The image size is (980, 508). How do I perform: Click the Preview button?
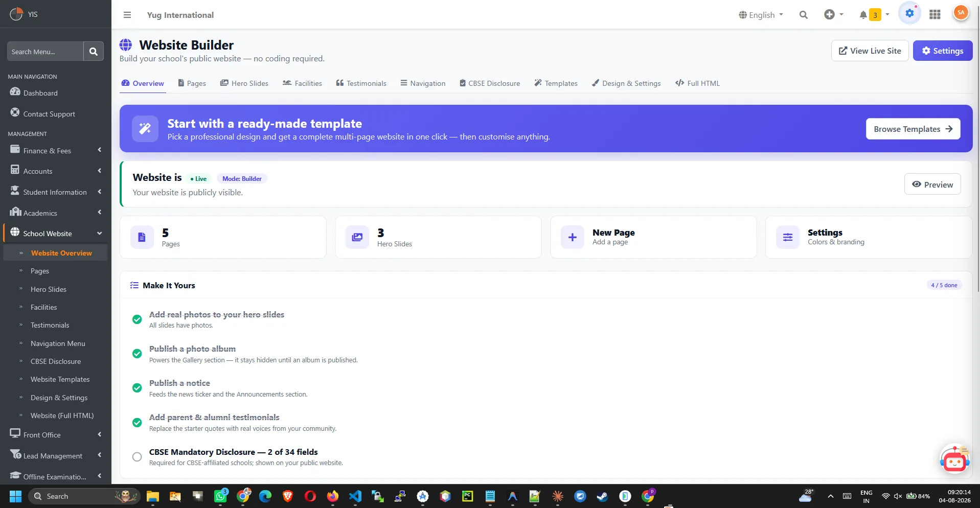point(932,184)
